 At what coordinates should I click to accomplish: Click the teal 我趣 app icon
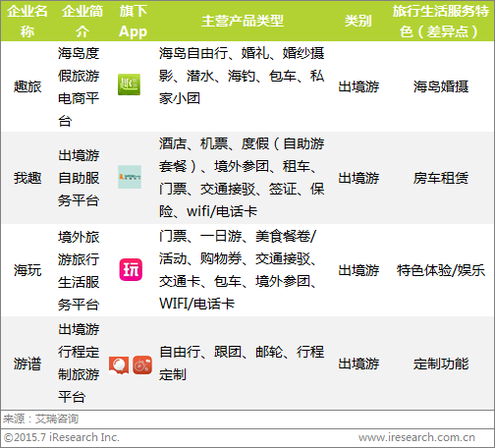[x=130, y=177]
